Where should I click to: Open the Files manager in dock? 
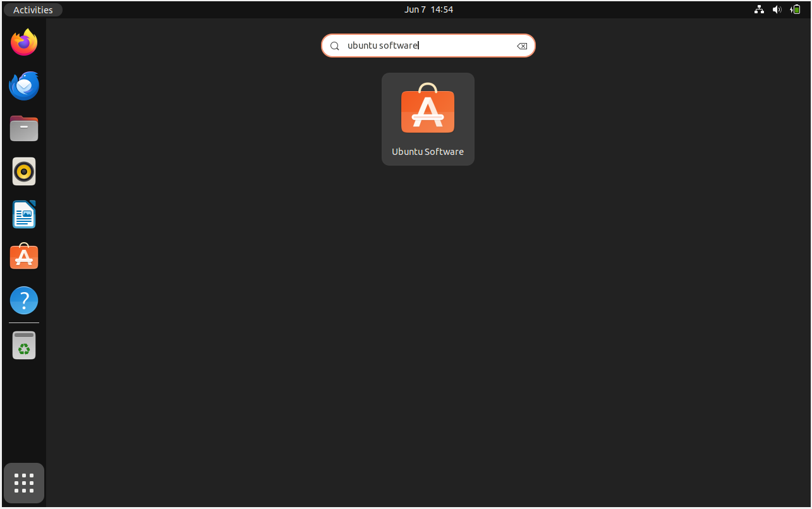[24, 129]
